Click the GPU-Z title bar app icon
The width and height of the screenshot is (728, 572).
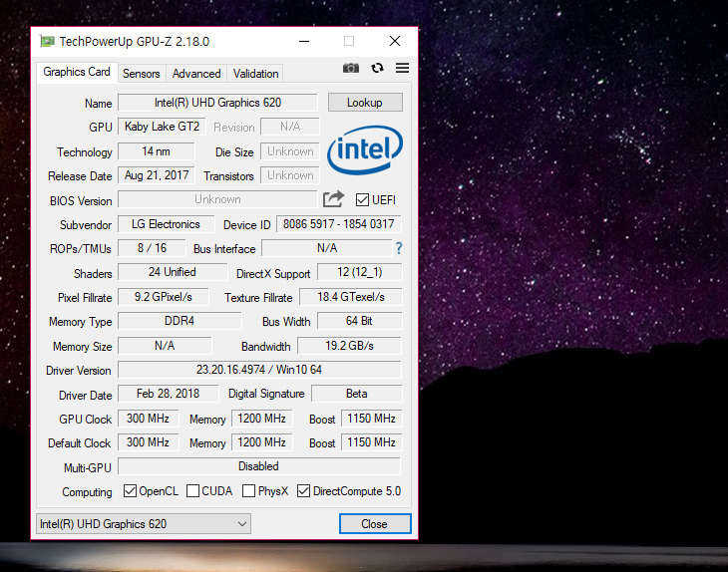click(x=47, y=41)
